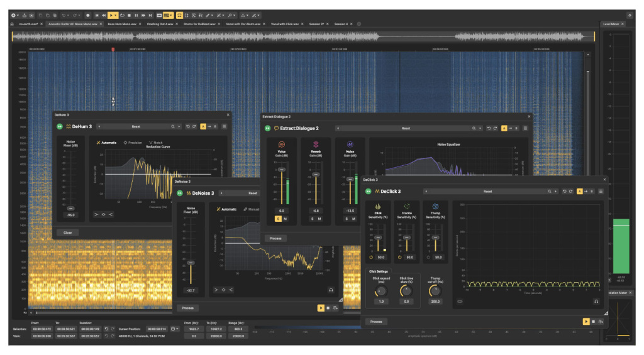Screen dimensions: 644x355
Task: Solo the Noise channel in Extract:Dialogue 2
Action: pyautogui.click(x=347, y=219)
